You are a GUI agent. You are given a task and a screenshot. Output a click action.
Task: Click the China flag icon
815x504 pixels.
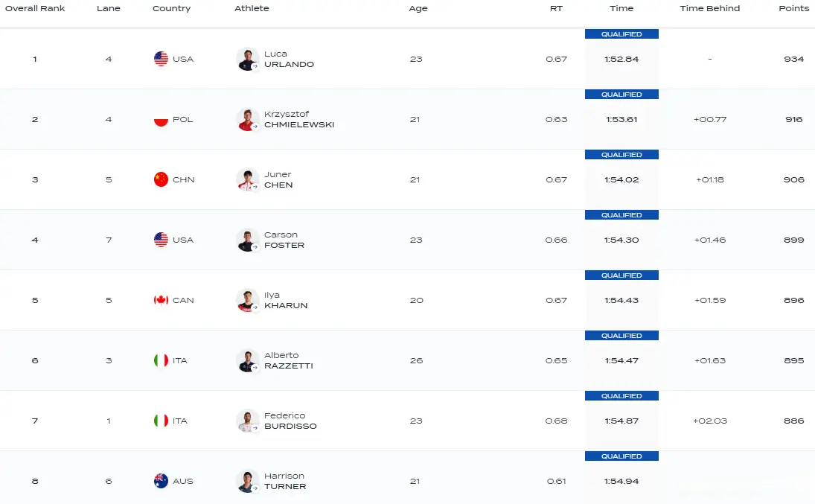[x=161, y=179]
